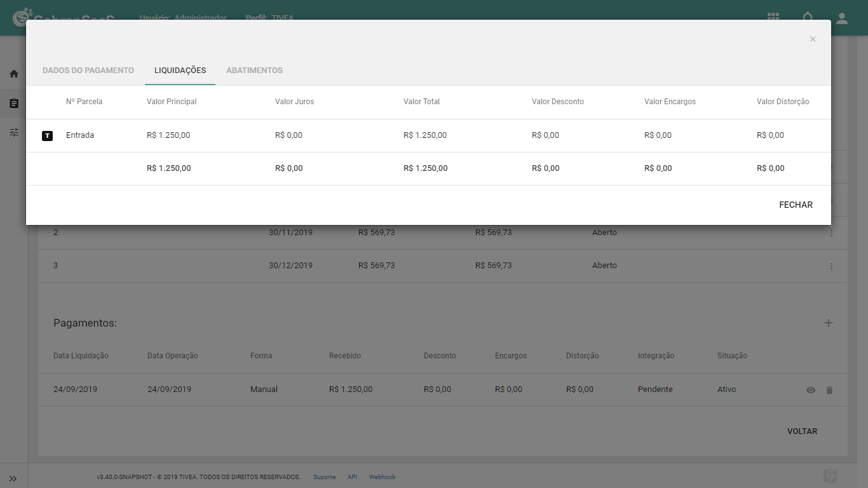Click the bold total under Valor Total

(426, 168)
